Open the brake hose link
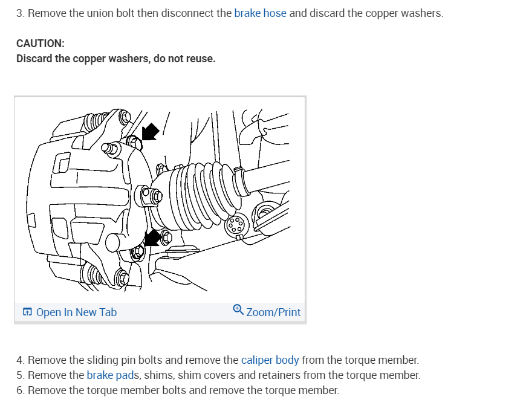526x420 pixels. click(x=260, y=13)
